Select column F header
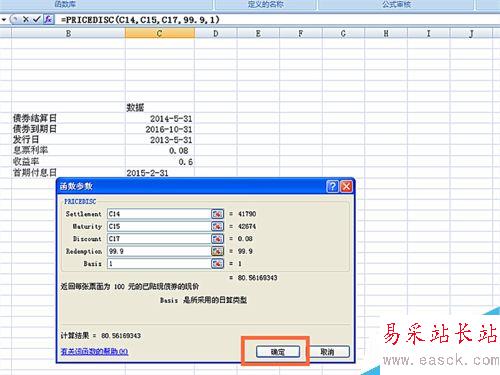 click(301, 33)
